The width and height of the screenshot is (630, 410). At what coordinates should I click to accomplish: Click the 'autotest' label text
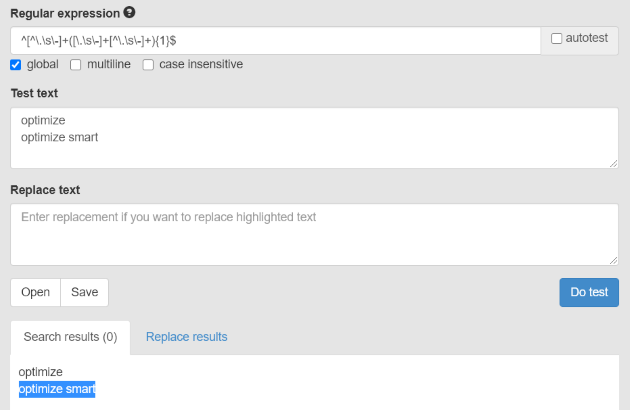[x=587, y=38]
